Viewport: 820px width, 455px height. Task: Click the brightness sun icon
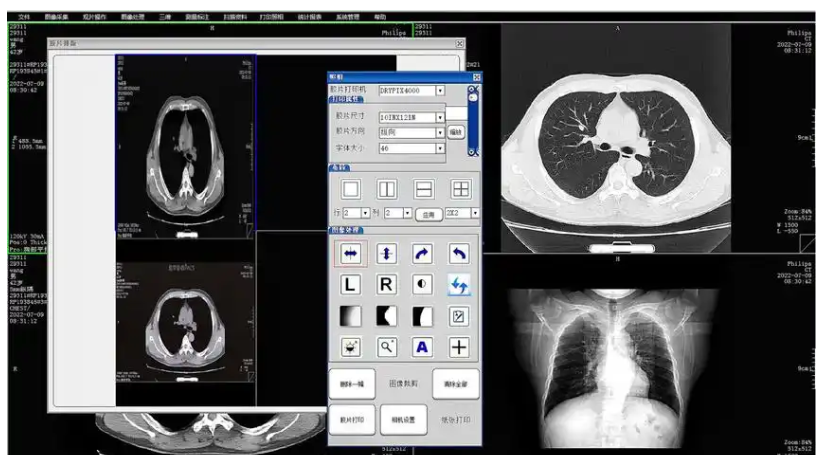coord(350,347)
